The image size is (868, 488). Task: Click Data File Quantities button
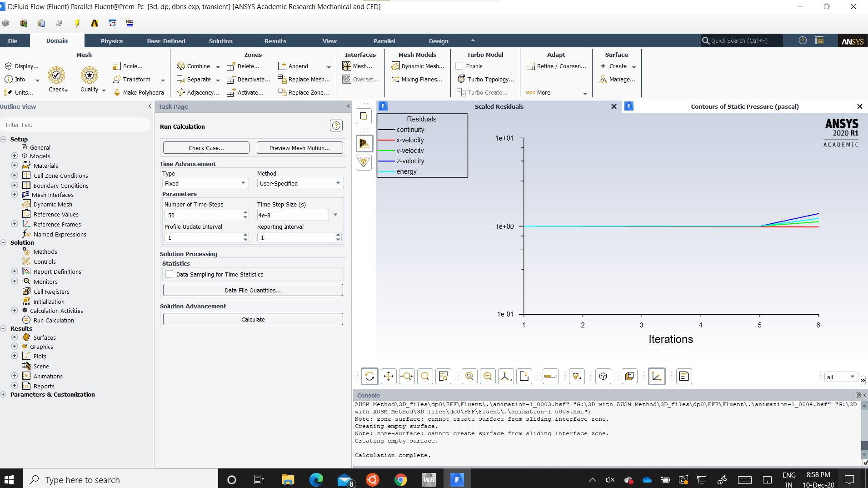coord(253,290)
